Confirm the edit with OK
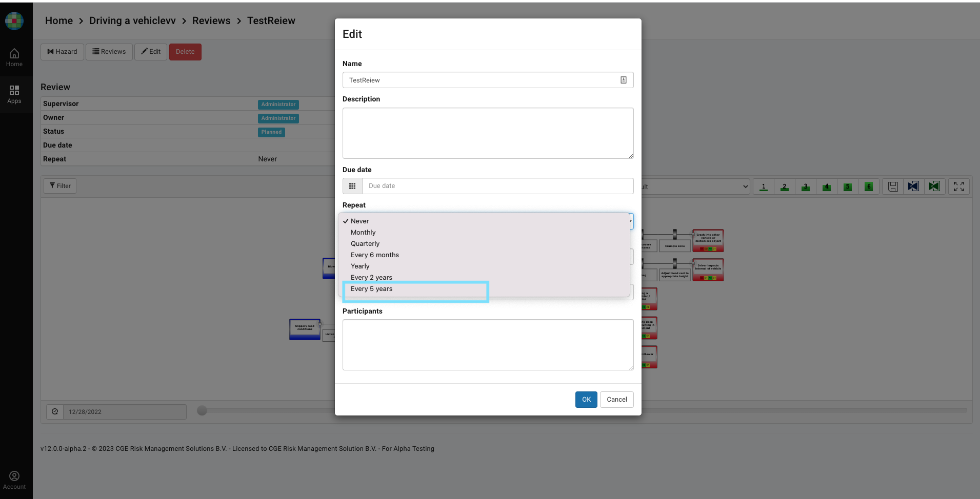 [586, 400]
